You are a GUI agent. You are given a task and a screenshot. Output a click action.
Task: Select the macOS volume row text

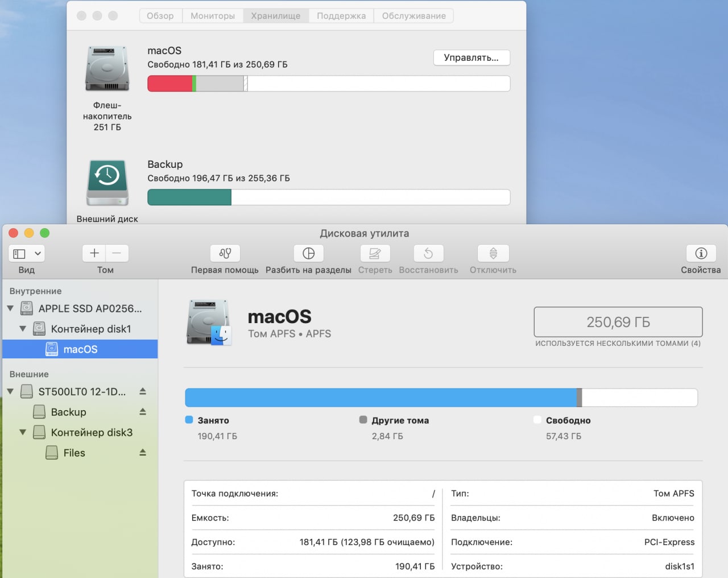(80, 349)
